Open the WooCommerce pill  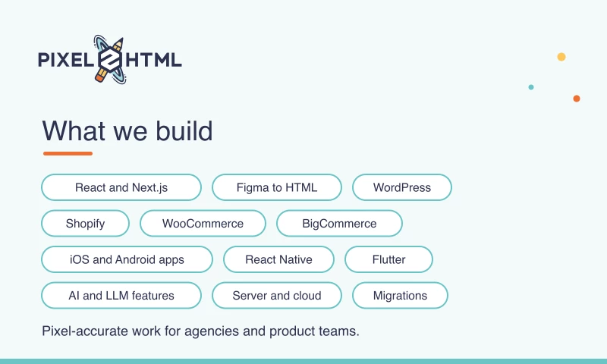(x=203, y=223)
